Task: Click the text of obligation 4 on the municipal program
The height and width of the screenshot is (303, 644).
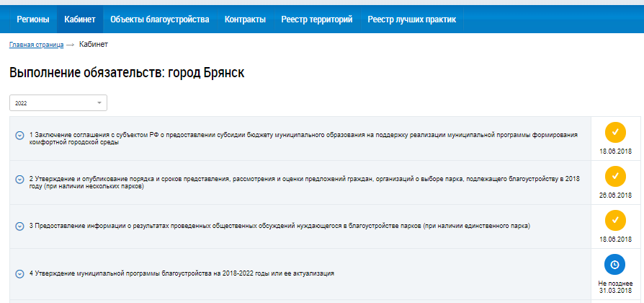Action: (x=182, y=273)
